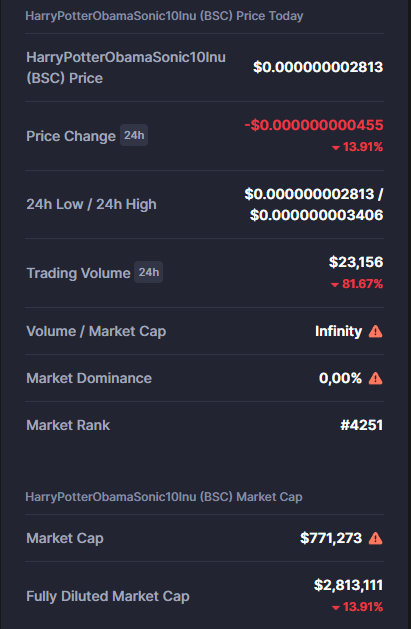This screenshot has height=629, width=411.
Task: Click the $0.00000002813 price value
Action: click(x=318, y=67)
